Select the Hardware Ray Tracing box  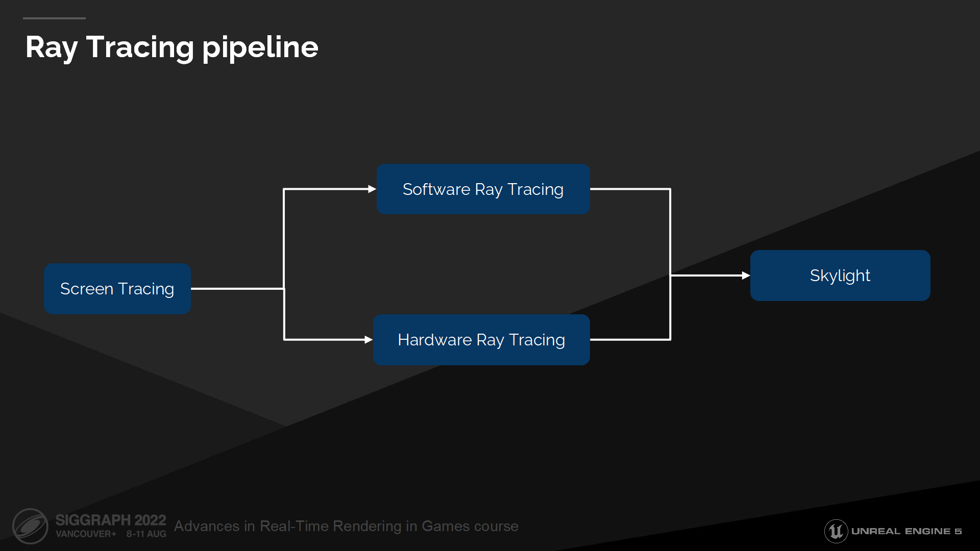(481, 340)
